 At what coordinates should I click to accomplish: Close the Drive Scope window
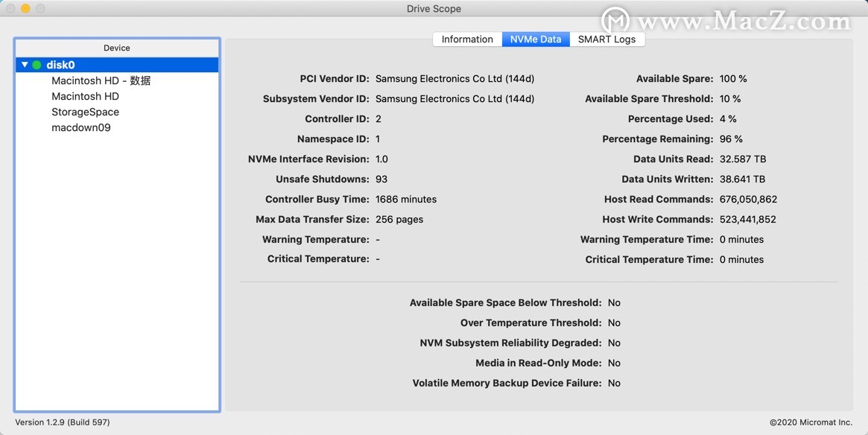pos(10,8)
